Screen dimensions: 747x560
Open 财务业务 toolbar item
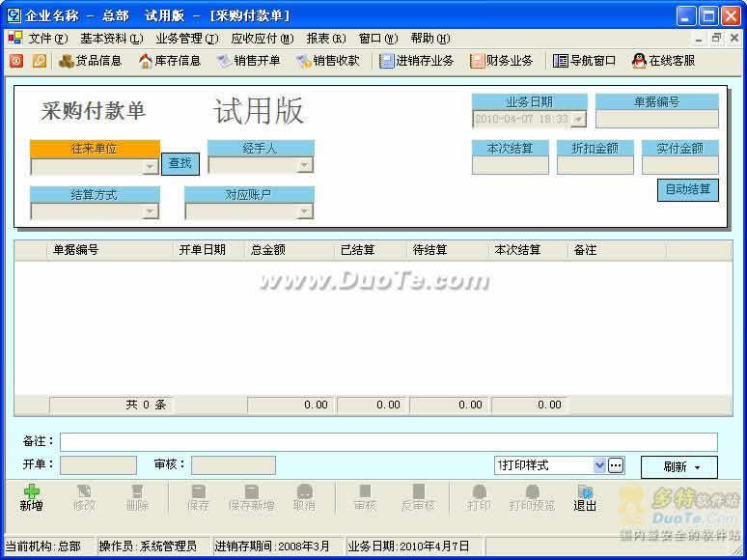coord(501,61)
